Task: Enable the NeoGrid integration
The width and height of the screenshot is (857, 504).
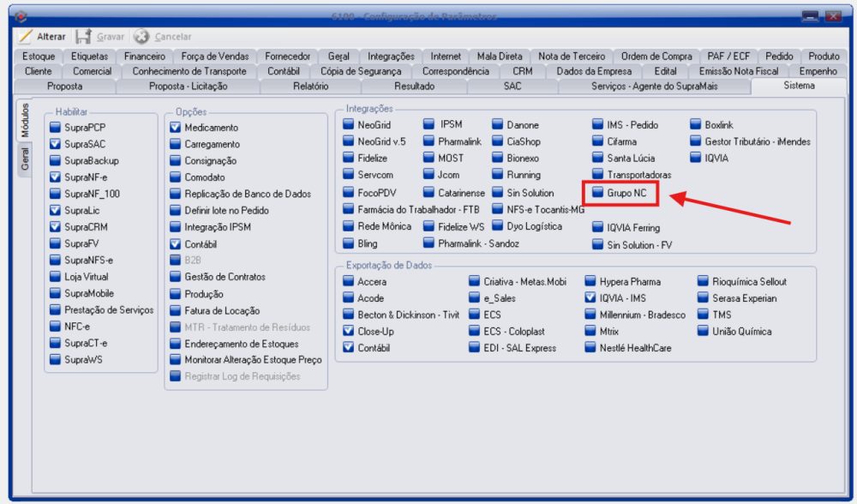Action: (x=349, y=125)
